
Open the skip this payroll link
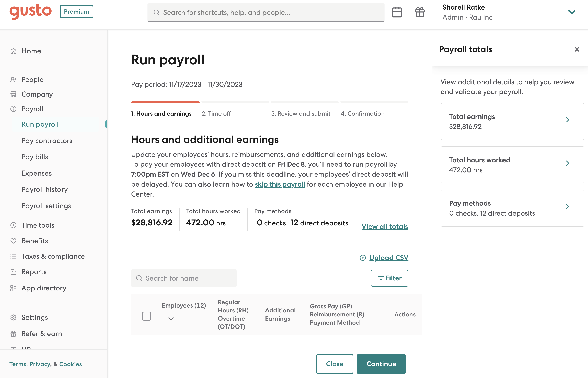(280, 184)
